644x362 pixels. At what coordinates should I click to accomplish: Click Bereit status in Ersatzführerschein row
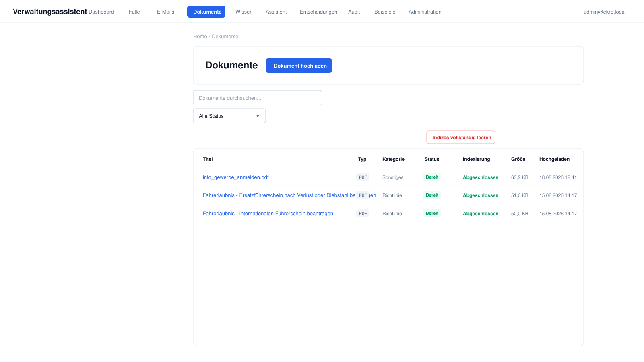pyautogui.click(x=432, y=195)
